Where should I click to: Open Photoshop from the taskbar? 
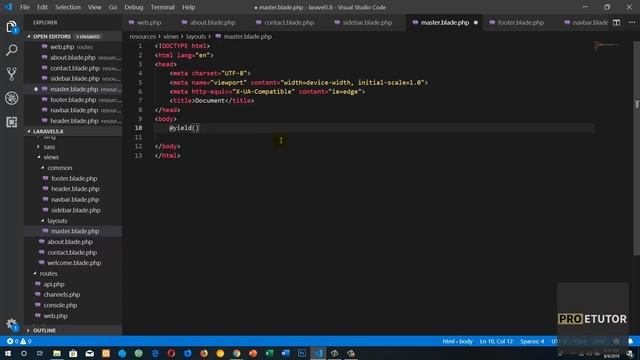pos(302,353)
